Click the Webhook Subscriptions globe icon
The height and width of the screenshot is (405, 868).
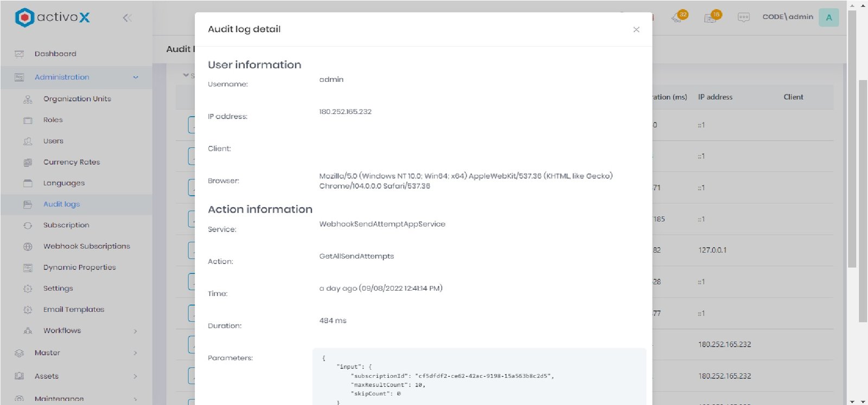(28, 247)
